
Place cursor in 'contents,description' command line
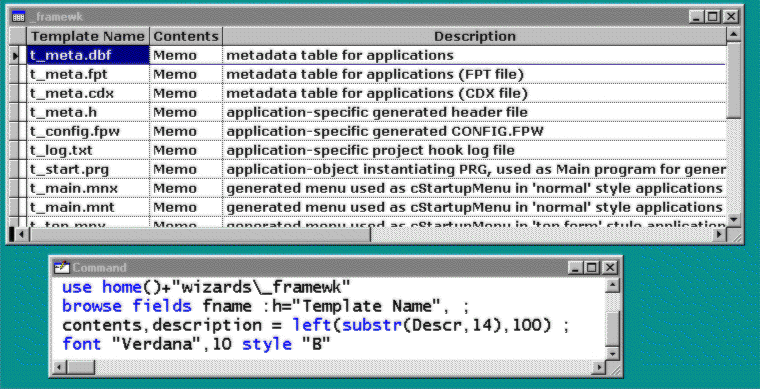click(315, 325)
